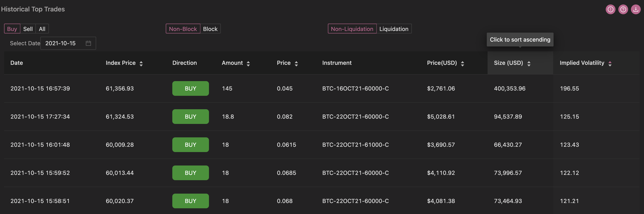Click size value 73,996.57
The image size is (644, 214).
508,173
